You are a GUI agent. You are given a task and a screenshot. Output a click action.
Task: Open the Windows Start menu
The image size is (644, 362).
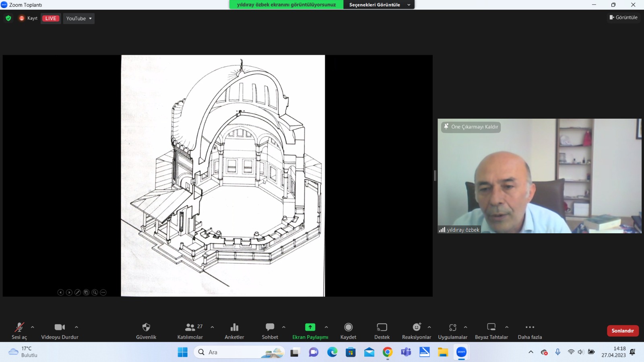tap(183, 352)
